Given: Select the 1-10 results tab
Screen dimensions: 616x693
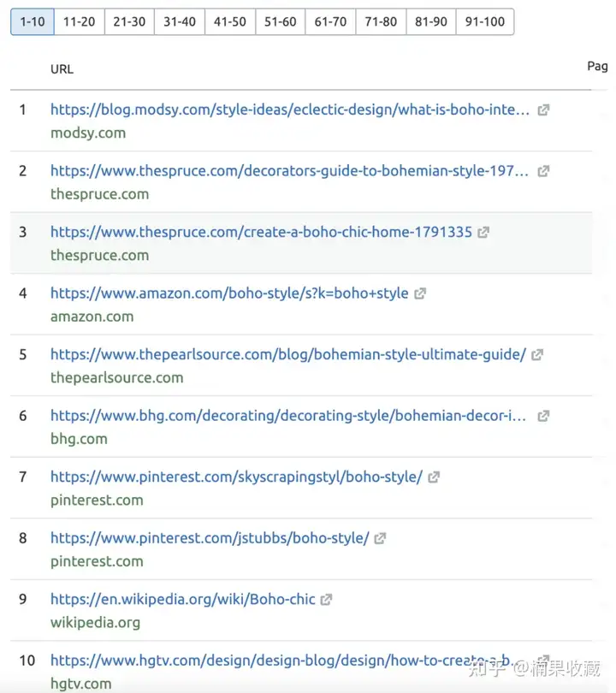Looking at the screenshot, I should point(33,21).
